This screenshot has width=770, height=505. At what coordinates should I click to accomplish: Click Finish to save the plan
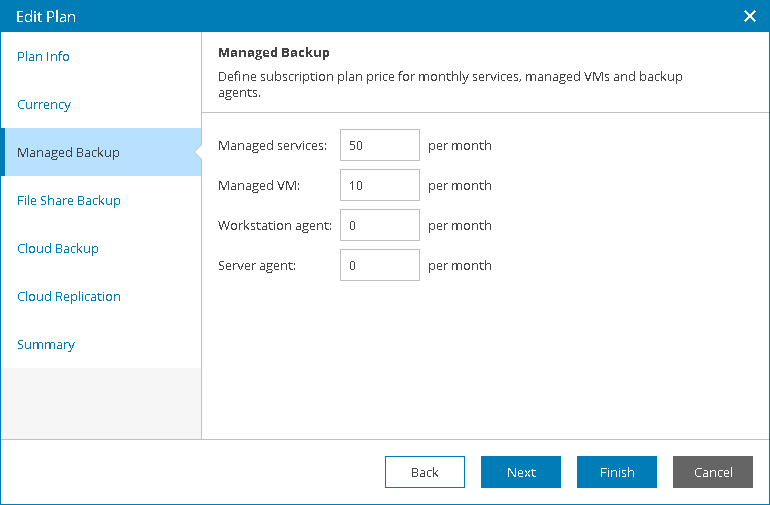coord(617,472)
